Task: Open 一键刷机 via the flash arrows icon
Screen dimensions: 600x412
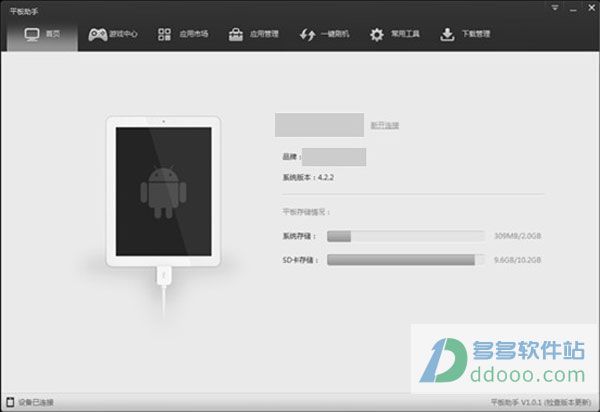Action: 307,34
